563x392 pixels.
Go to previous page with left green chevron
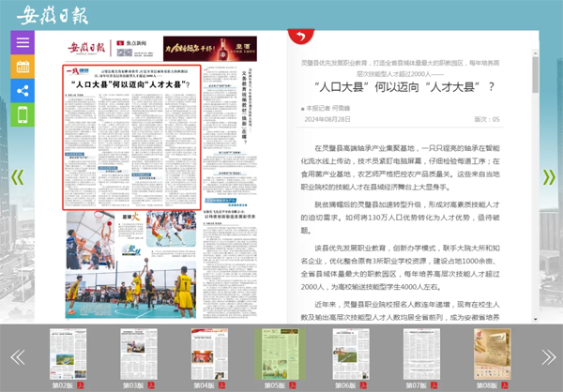click(16, 176)
